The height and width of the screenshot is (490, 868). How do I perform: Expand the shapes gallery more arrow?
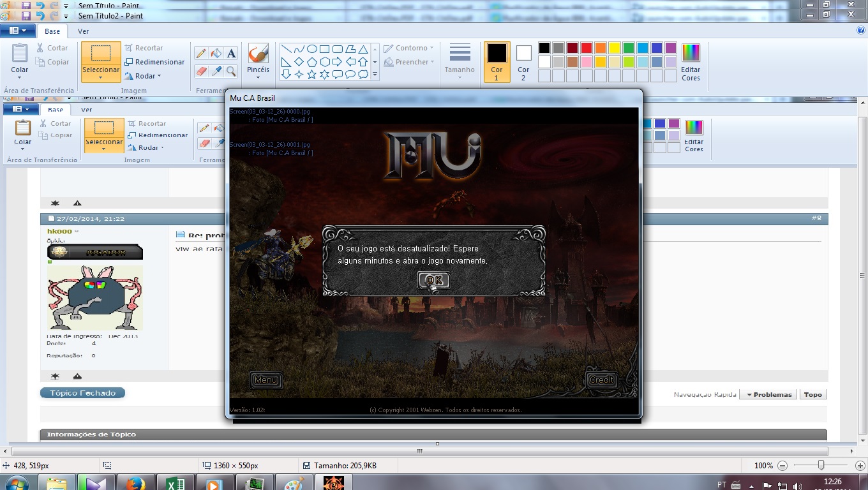click(375, 75)
